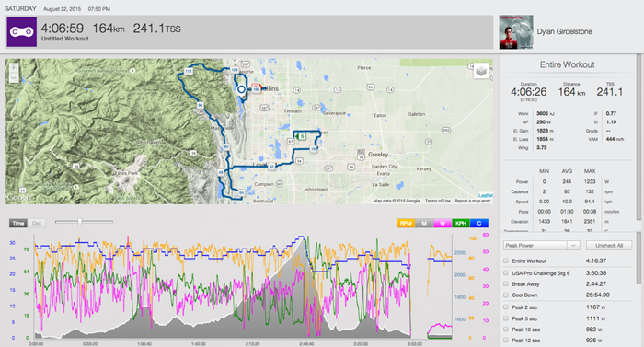The image size is (644, 347).
Task: Click the chart smoothing slider handle
Action: pyautogui.click(x=80, y=222)
